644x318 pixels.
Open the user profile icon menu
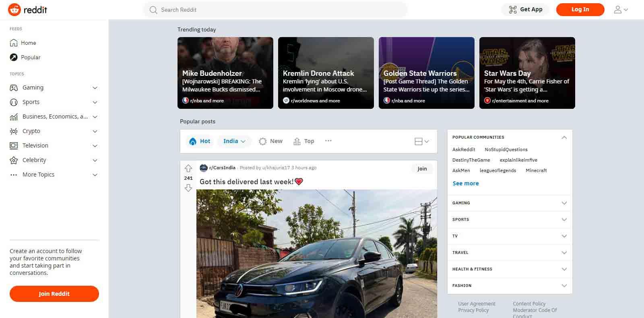point(621,10)
